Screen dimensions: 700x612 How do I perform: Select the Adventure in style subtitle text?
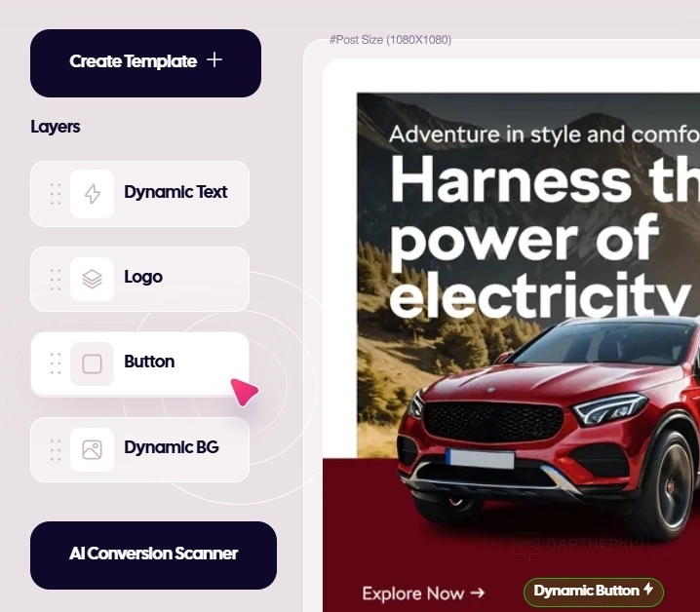(545, 134)
